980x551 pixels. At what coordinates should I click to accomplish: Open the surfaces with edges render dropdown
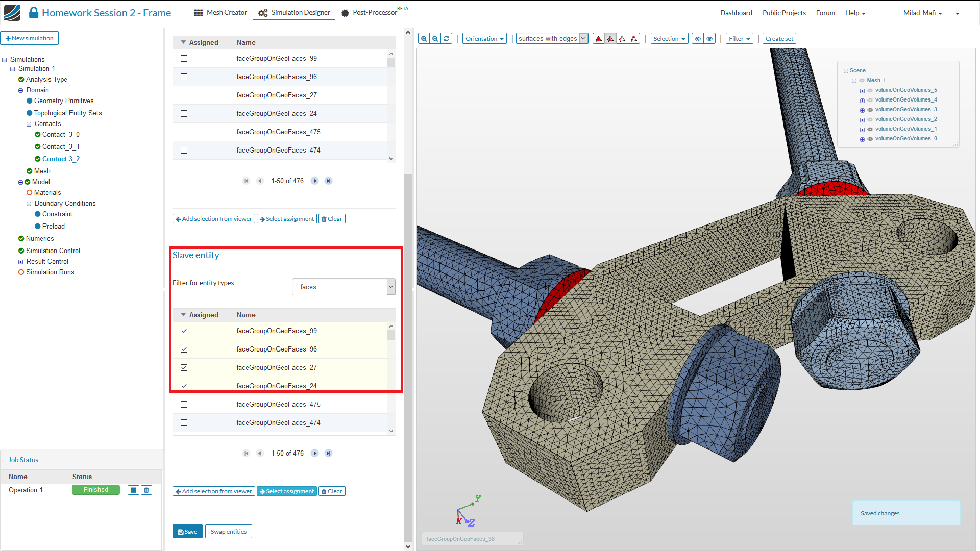(x=552, y=39)
